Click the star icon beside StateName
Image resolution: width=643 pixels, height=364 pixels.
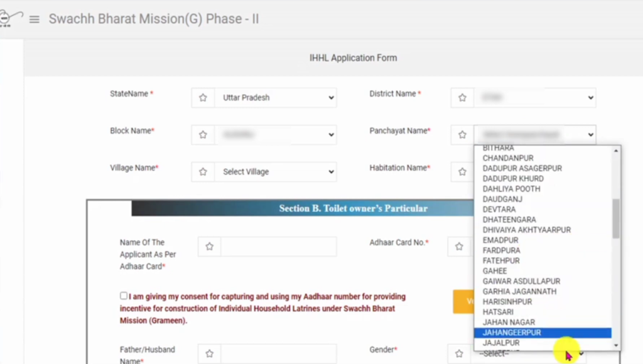tap(203, 97)
